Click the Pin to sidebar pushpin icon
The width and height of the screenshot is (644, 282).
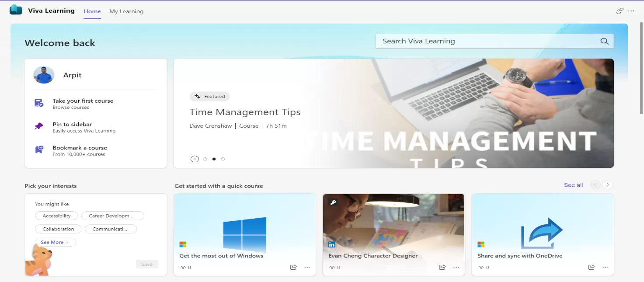tap(39, 126)
